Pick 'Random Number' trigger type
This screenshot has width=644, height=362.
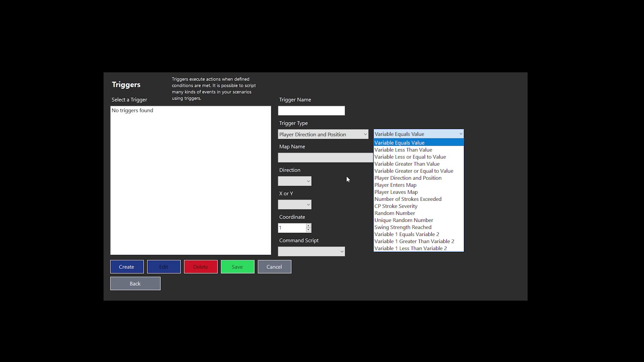[394, 213]
